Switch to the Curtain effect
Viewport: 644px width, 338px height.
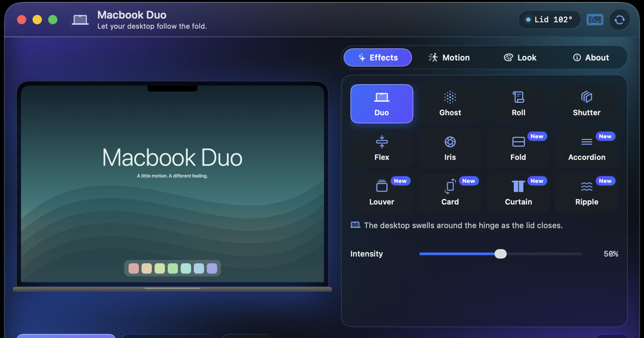(x=518, y=193)
